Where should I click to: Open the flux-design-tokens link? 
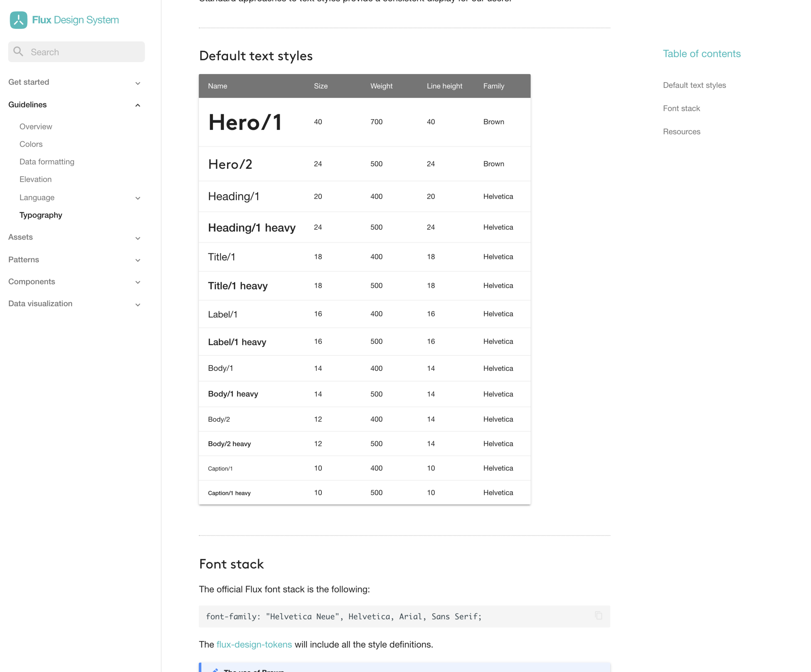(254, 644)
